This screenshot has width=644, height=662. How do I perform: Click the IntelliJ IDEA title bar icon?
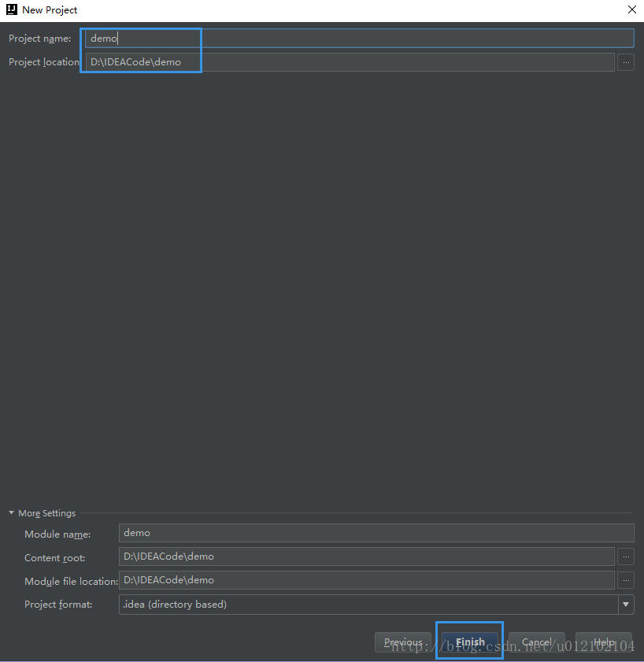[x=12, y=9]
